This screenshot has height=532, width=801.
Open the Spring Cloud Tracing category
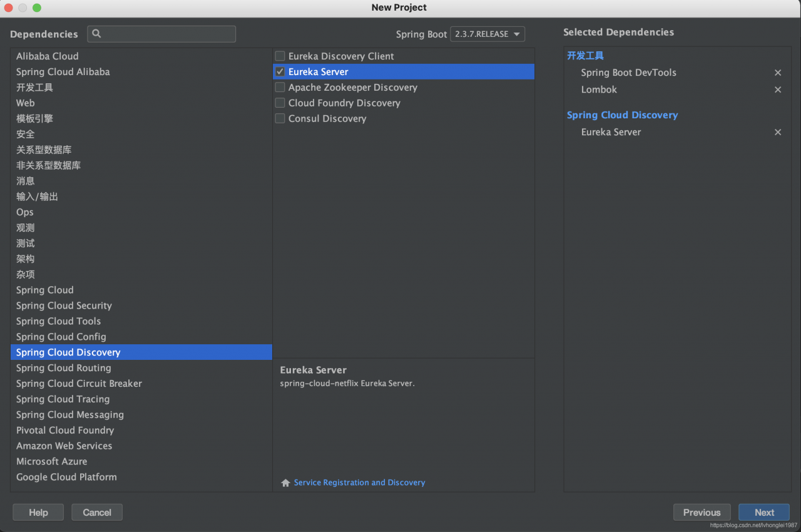point(141,399)
